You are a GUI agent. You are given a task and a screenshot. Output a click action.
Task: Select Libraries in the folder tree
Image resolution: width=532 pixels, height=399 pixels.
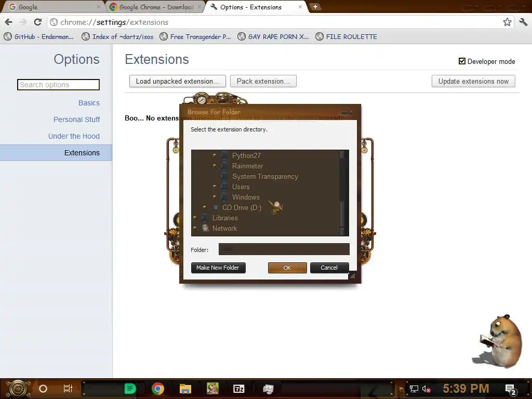(x=225, y=218)
